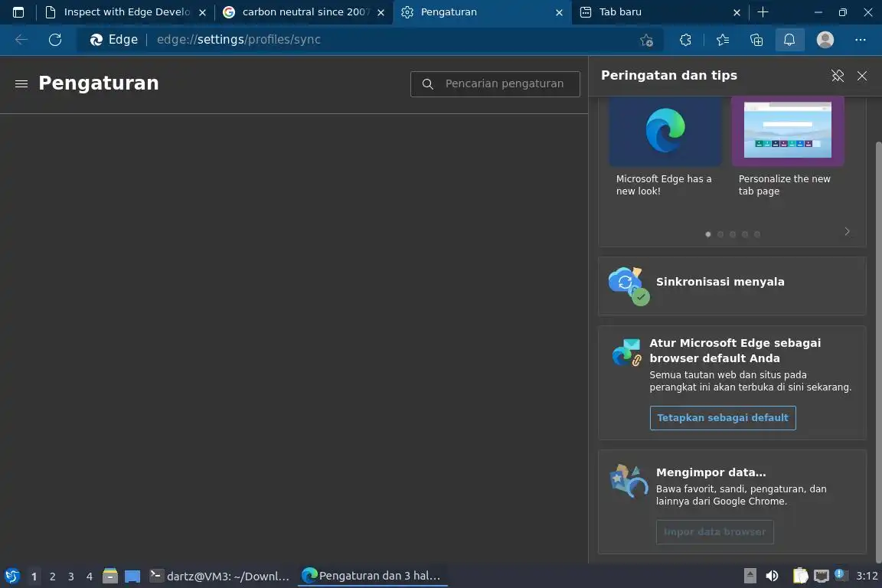Open the taskbar start menu icon
The image size is (882, 588).
point(11,577)
